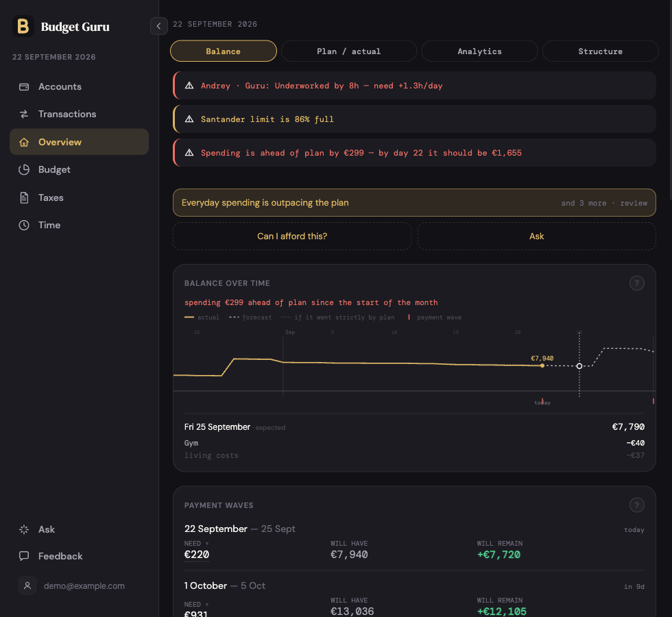The width and height of the screenshot is (672, 617).
Task: Switch to the Analytics tab
Action: pos(479,51)
